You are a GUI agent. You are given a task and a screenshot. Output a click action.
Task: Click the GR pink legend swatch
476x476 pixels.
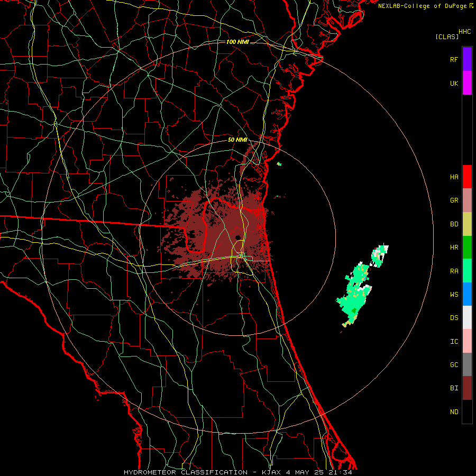point(467,200)
